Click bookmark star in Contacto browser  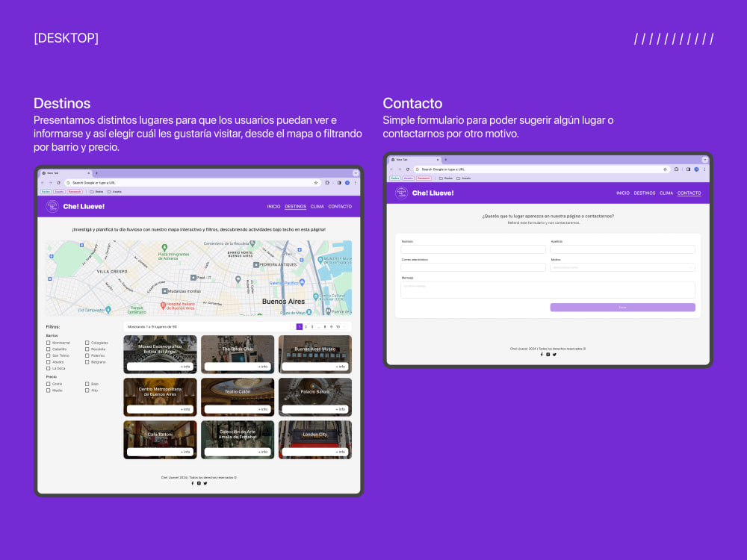(x=665, y=169)
